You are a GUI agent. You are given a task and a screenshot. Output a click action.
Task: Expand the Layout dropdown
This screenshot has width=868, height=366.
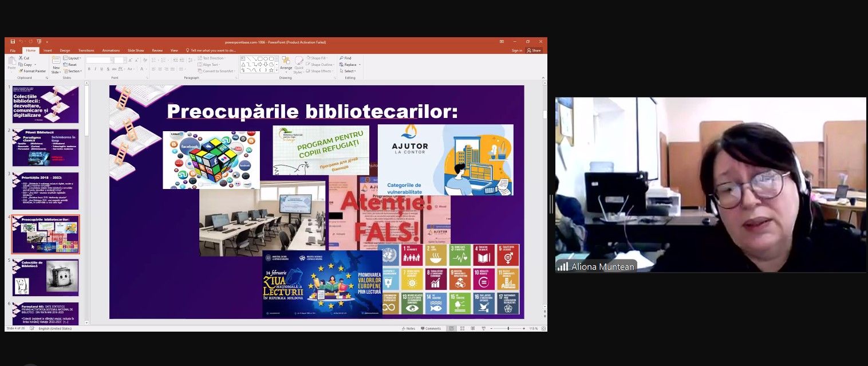coord(72,58)
